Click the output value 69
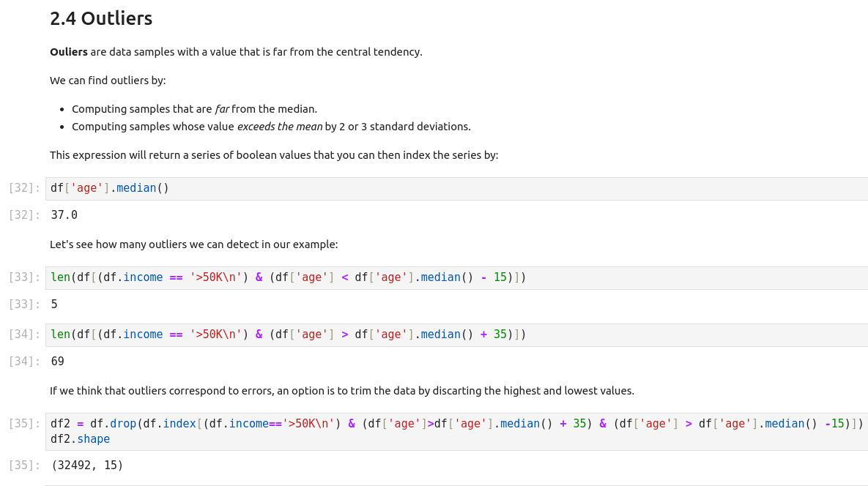868x486 pixels. [58, 362]
